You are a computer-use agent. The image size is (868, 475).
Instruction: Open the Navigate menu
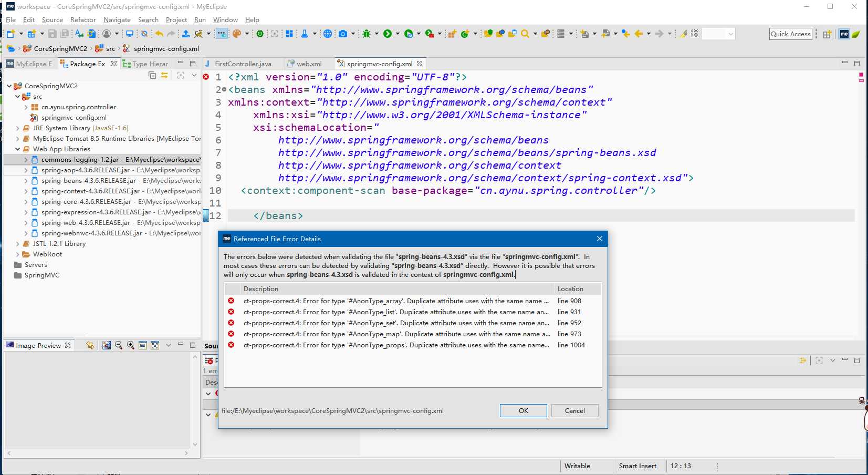[x=117, y=19]
